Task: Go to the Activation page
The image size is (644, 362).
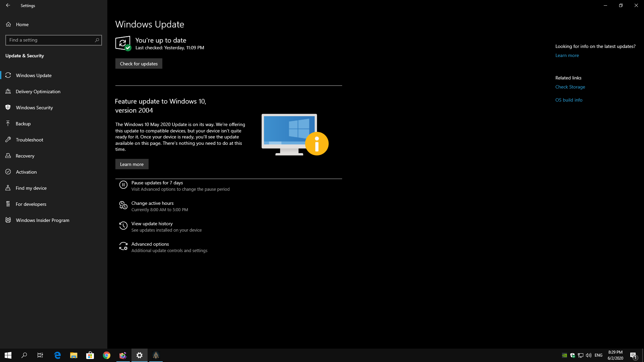Action: pos(26,172)
